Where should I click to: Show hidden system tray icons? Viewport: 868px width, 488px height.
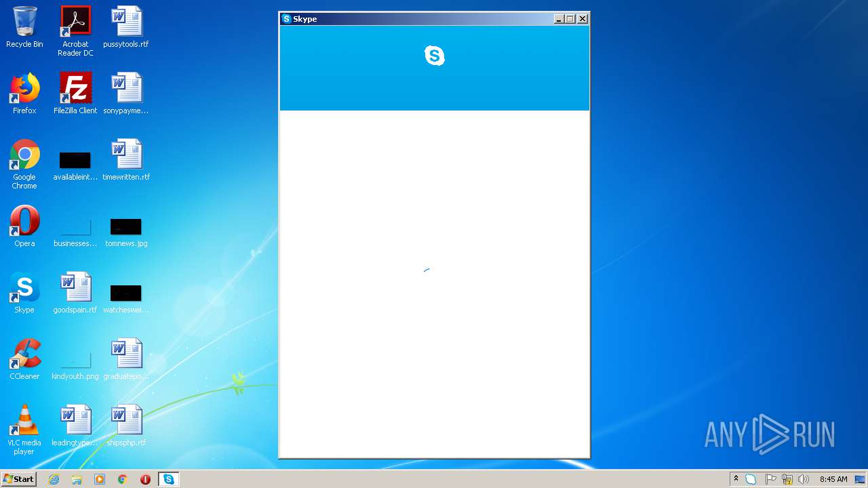click(x=736, y=479)
